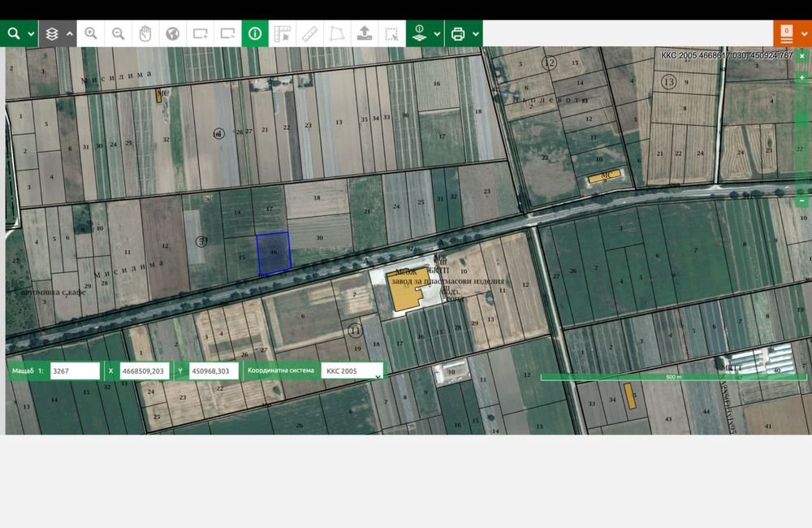The height and width of the screenshot is (528, 812).
Task: Click the plus zoom-in button
Action: click(802, 77)
